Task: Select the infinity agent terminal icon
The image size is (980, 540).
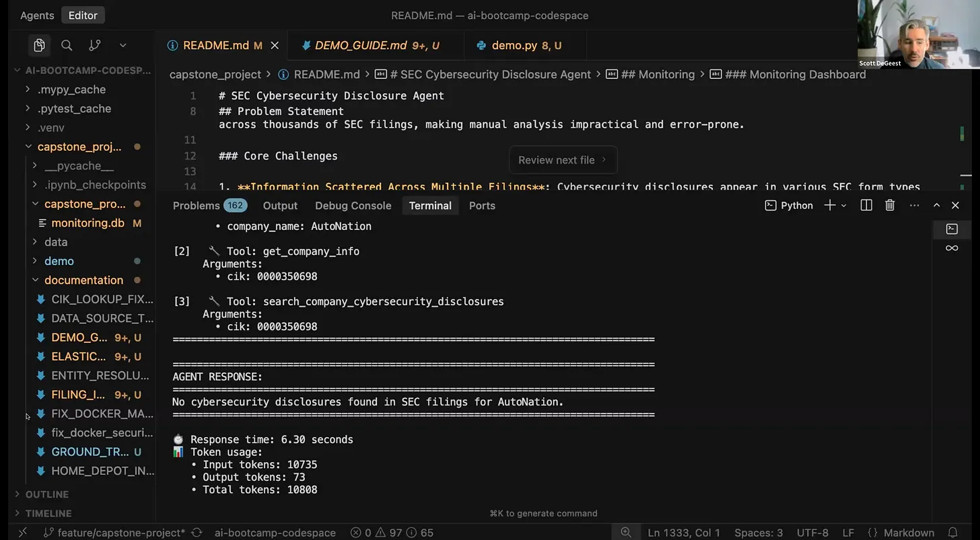Action: coord(952,248)
